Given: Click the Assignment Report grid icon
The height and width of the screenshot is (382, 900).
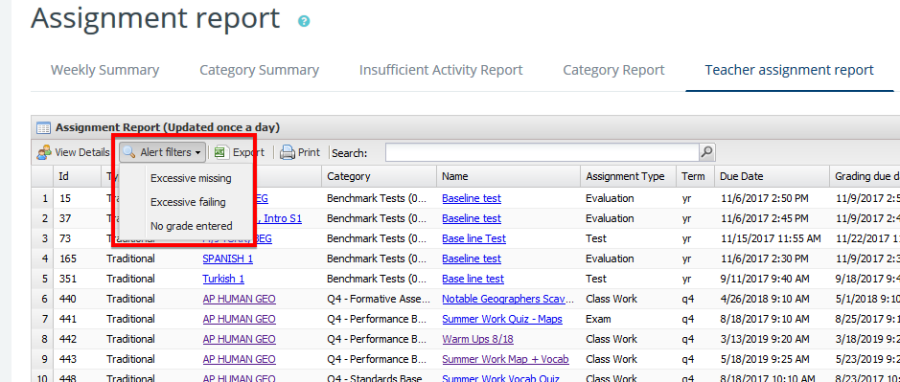Looking at the screenshot, I should [x=43, y=127].
